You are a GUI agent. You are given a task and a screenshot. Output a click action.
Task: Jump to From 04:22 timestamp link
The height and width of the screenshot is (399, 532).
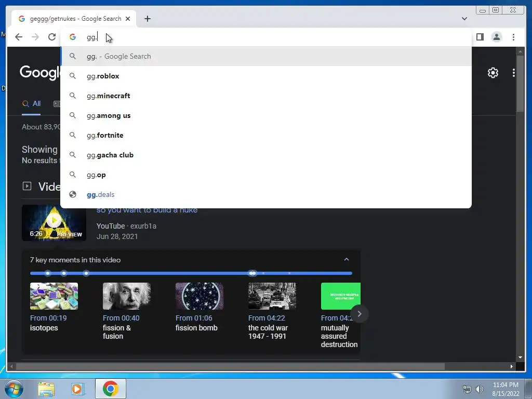click(267, 318)
